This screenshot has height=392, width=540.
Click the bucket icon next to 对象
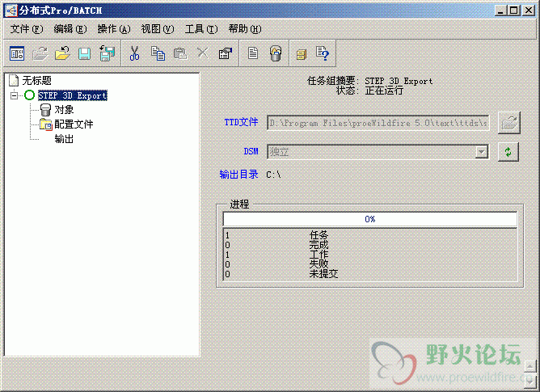click(x=45, y=110)
